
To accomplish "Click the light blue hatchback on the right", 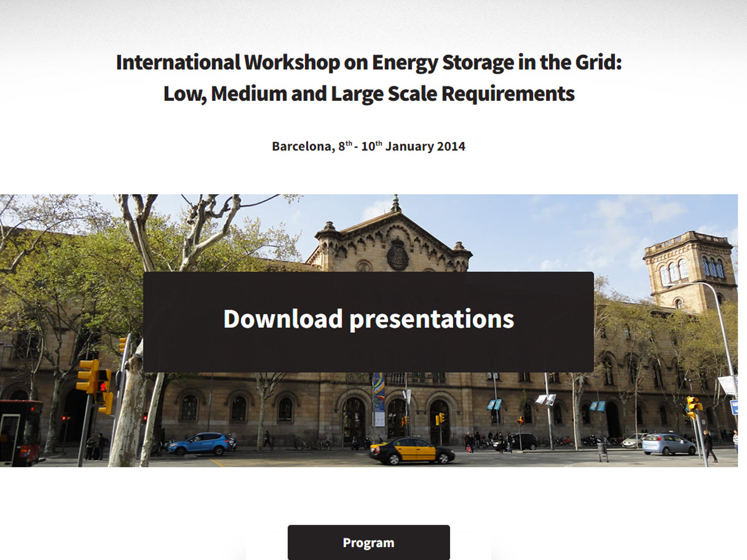I will click(668, 443).
